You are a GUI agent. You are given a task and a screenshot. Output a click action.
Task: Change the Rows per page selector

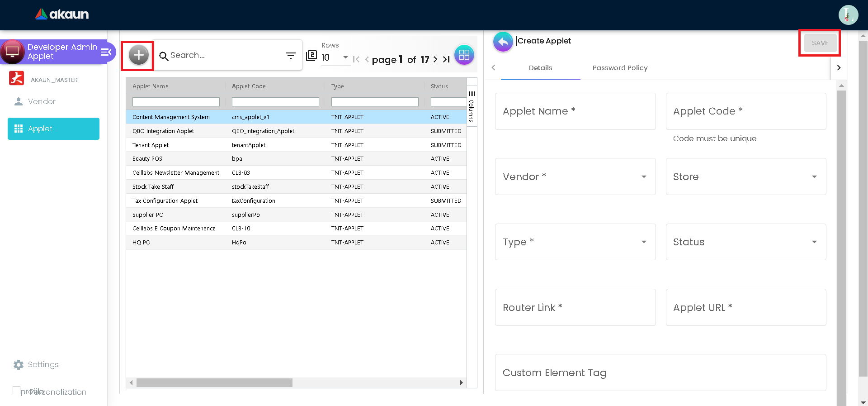335,57
